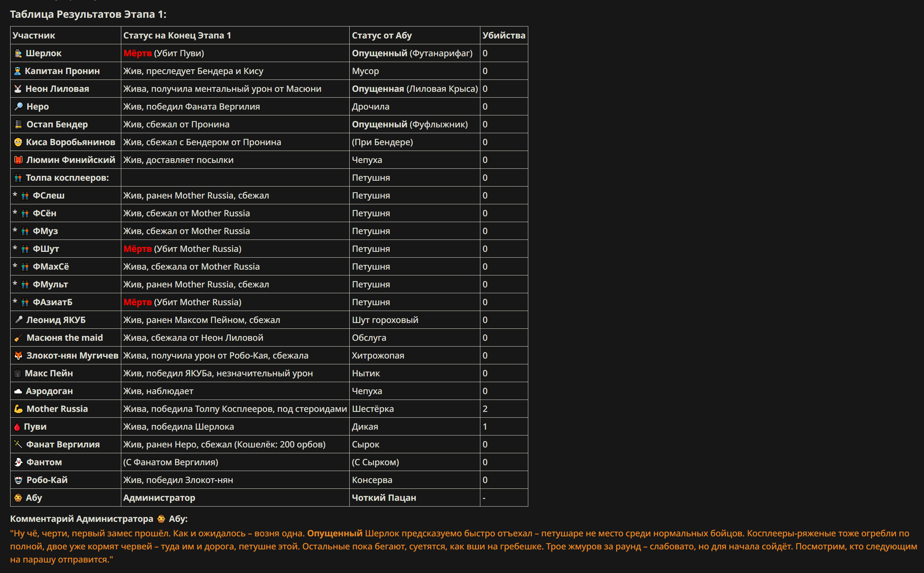Click the red Мёртв text in Шерлок row
The width and height of the screenshot is (924, 573).
click(x=138, y=53)
